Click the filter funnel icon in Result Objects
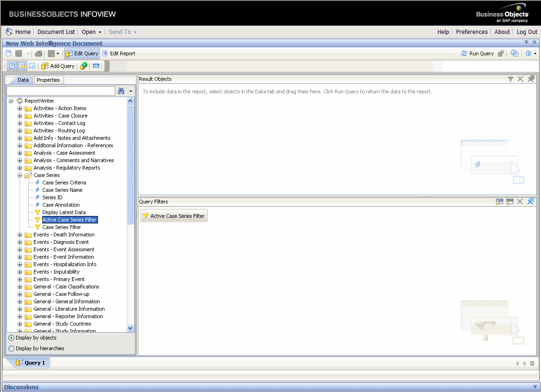This screenshot has width=541, height=392. click(511, 79)
